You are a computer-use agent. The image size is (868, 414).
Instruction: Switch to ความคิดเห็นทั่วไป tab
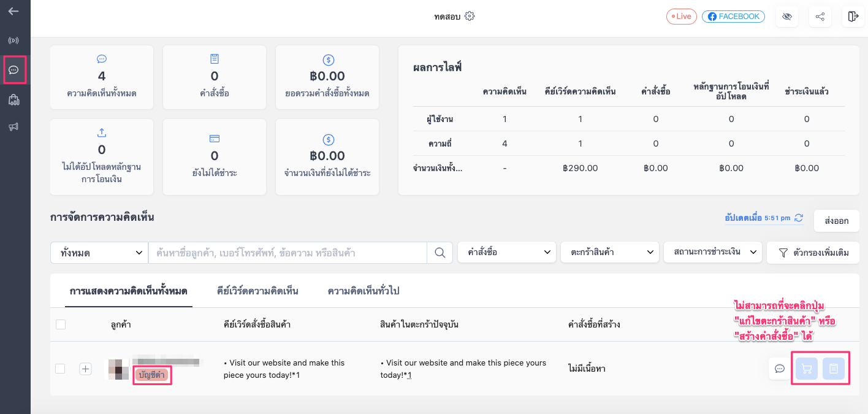364,291
